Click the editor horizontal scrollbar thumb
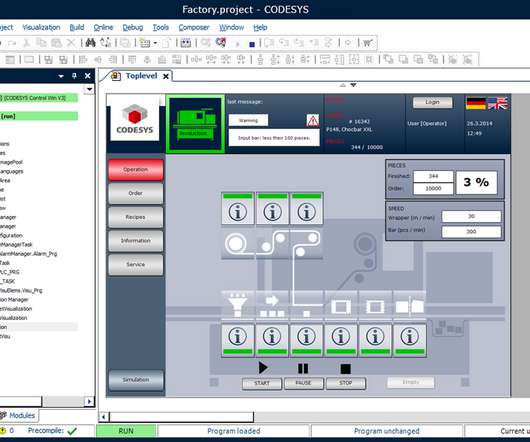 (x=181, y=417)
